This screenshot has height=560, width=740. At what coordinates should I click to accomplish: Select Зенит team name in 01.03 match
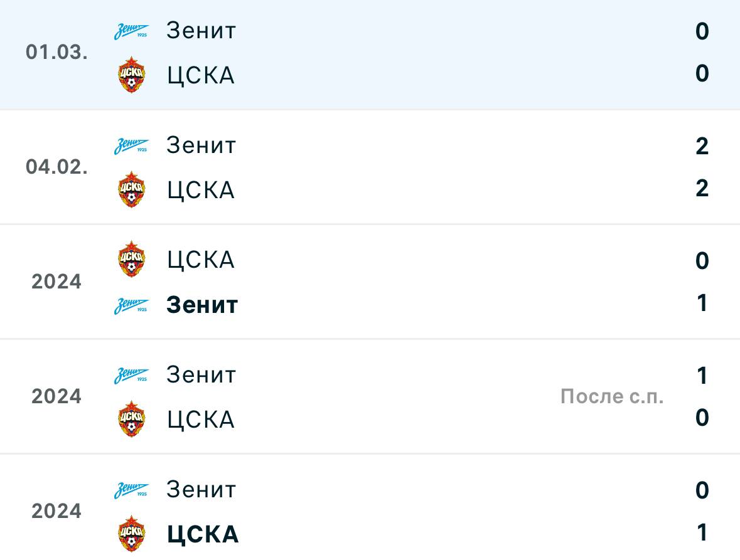click(x=201, y=31)
